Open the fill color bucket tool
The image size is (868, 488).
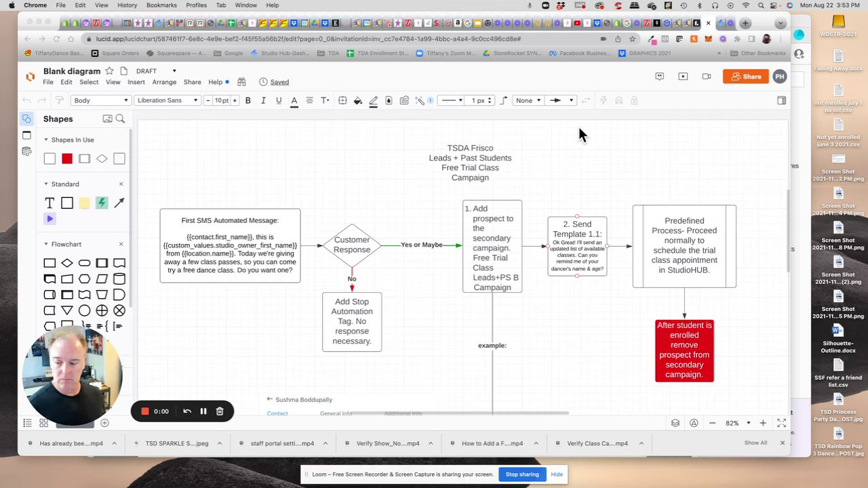click(x=358, y=100)
